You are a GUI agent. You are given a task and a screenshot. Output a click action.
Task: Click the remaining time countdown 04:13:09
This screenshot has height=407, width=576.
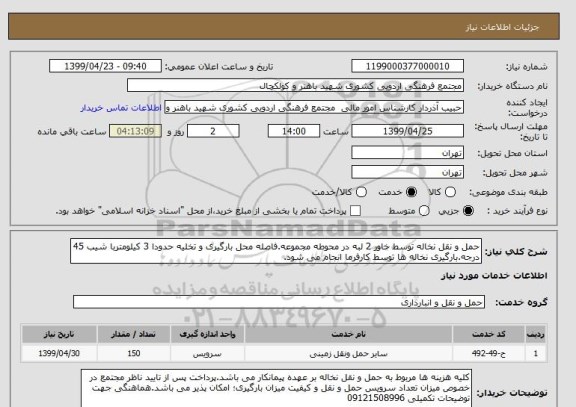pos(136,131)
